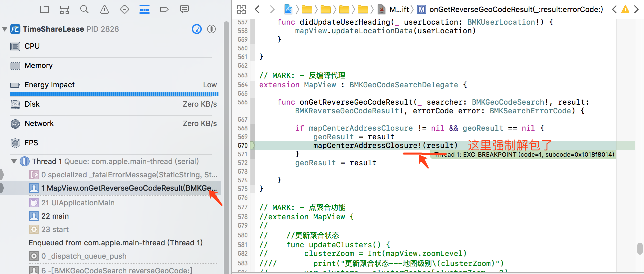
Task: Go back in editor history
Action: coord(257,9)
